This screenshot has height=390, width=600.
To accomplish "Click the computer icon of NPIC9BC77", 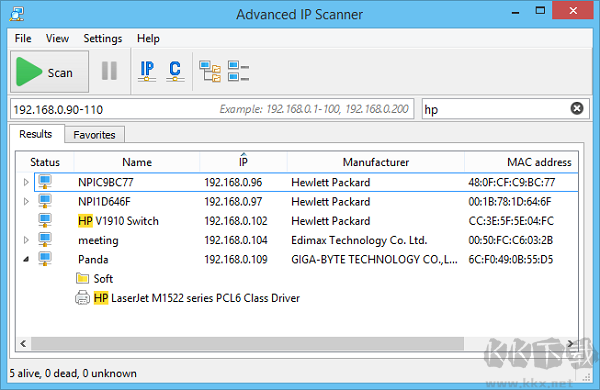I will click(45, 181).
